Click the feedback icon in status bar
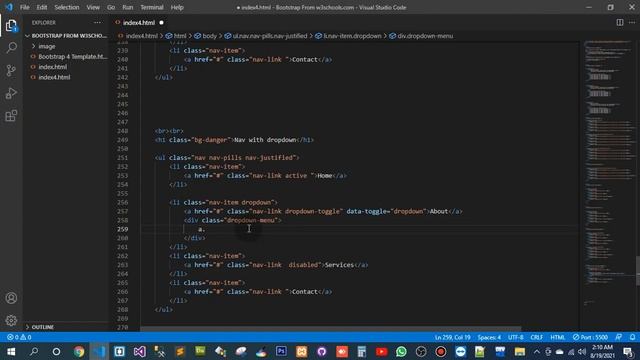640x360 pixels. tap(619, 337)
